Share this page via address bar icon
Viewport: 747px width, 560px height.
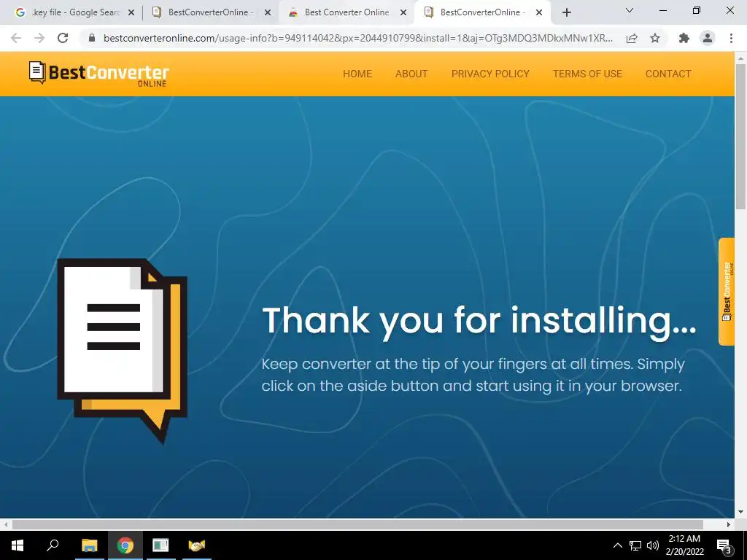pos(632,38)
